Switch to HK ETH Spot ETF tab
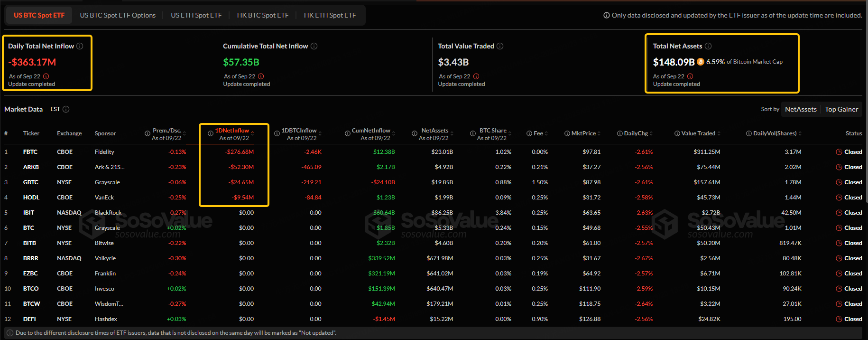The width and height of the screenshot is (868, 340). coord(330,15)
